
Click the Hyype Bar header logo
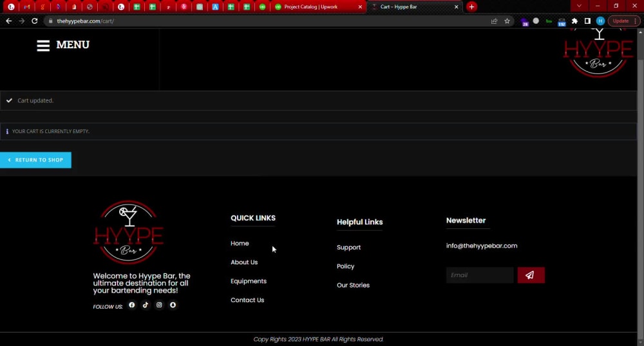598,53
